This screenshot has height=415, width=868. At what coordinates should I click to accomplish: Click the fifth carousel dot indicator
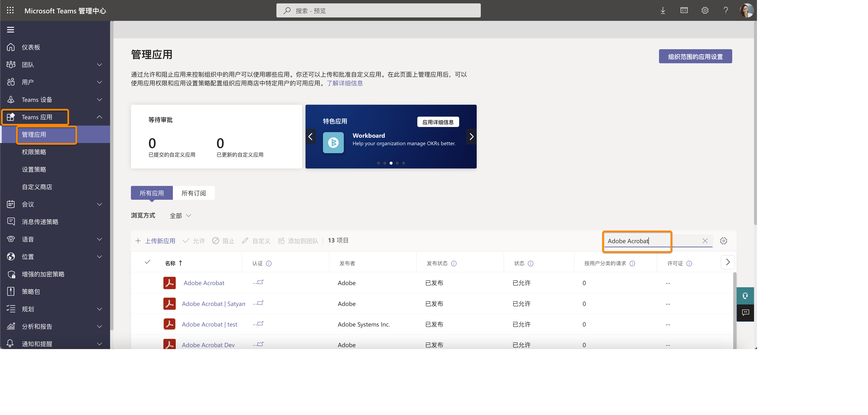coord(403,163)
